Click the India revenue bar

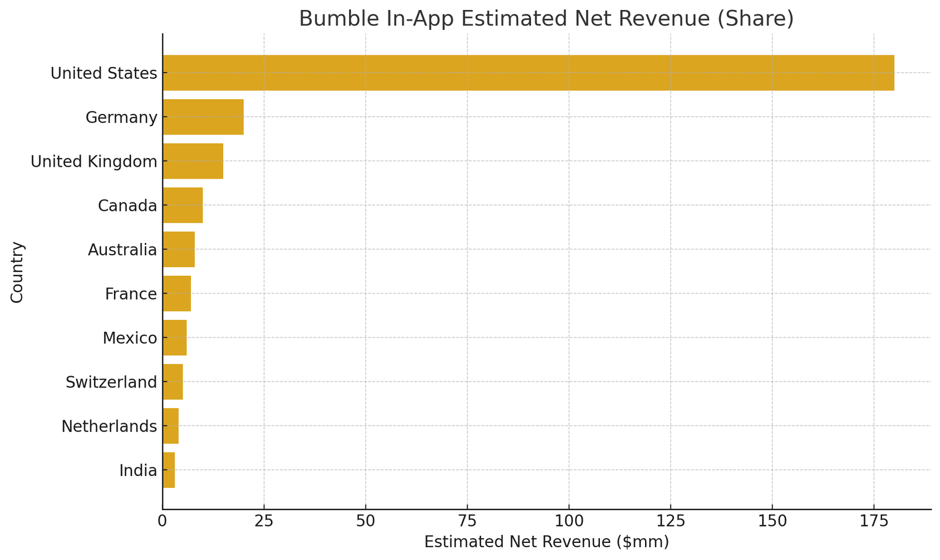click(x=169, y=470)
